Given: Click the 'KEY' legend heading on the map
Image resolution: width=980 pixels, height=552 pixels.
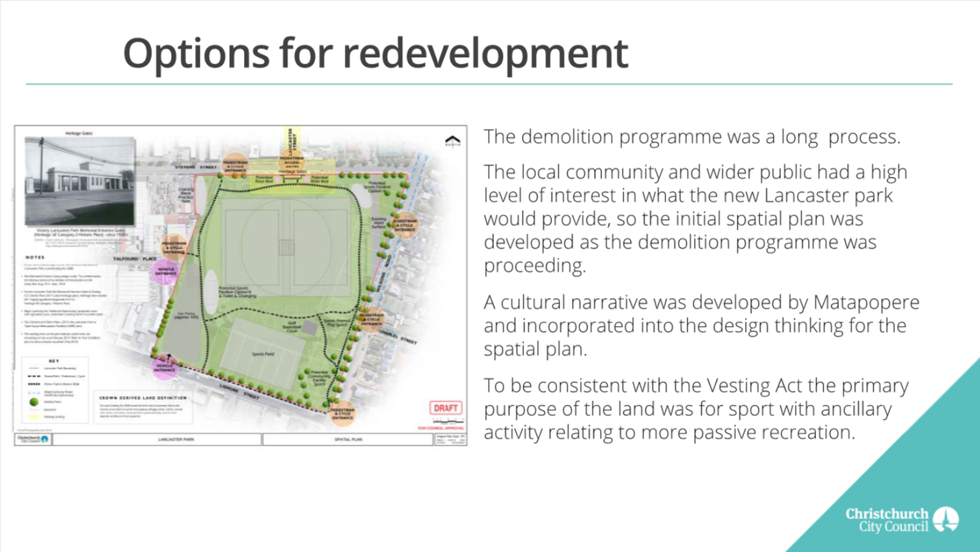Looking at the screenshot, I should 54,361.
